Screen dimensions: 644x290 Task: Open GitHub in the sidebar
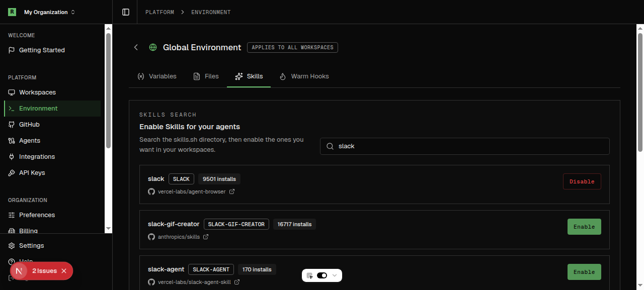(x=52, y=125)
